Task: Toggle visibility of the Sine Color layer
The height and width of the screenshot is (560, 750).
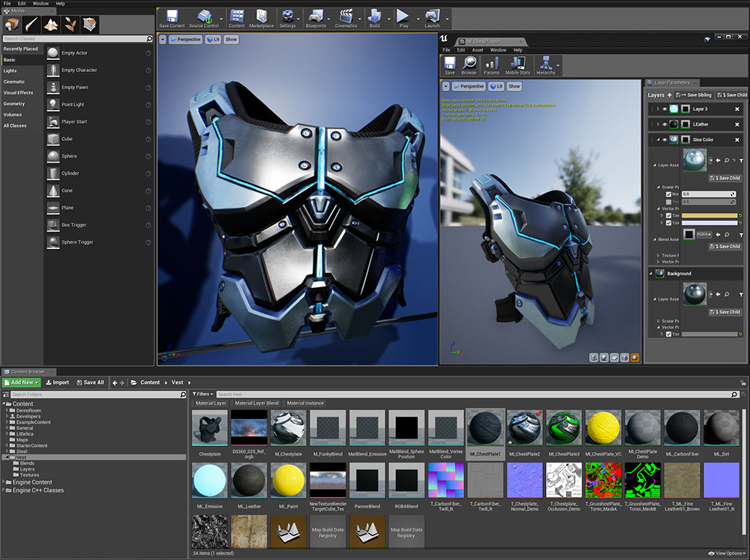Action: click(665, 139)
